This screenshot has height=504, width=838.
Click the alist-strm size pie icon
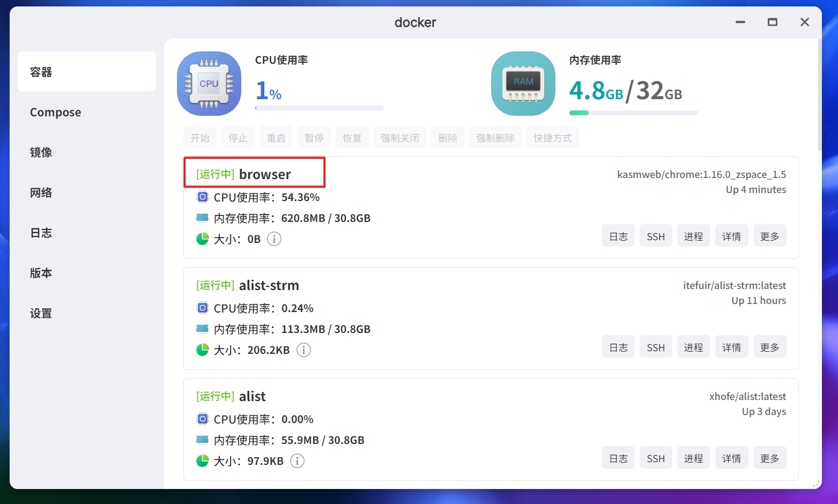coord(202,350)
